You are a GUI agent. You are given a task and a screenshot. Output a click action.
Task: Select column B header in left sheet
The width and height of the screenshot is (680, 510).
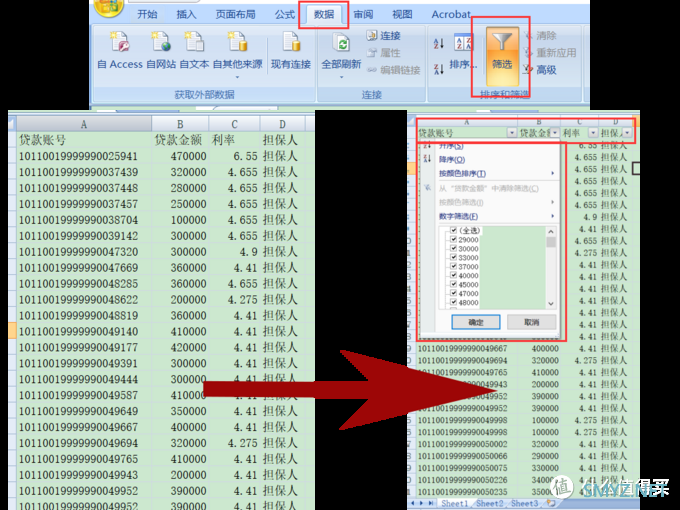180,124
